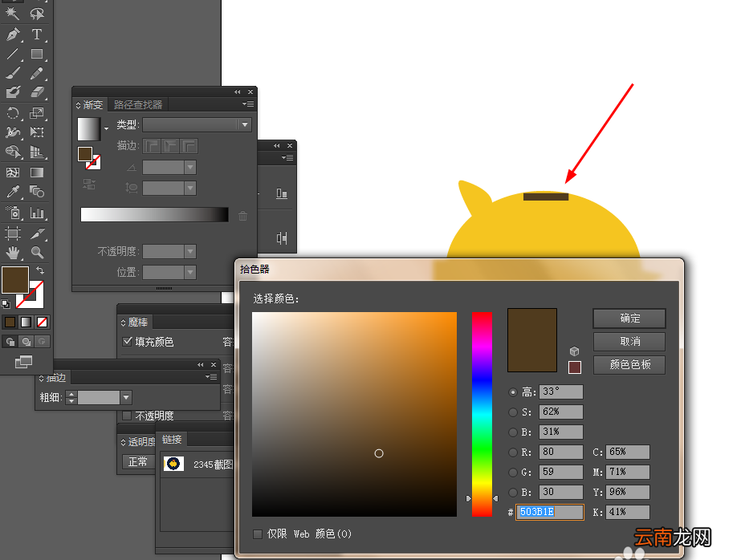The height and width of the screenshot is (560, 741).
Task: Select the S saturation radio button
Action: click(513, 412)
